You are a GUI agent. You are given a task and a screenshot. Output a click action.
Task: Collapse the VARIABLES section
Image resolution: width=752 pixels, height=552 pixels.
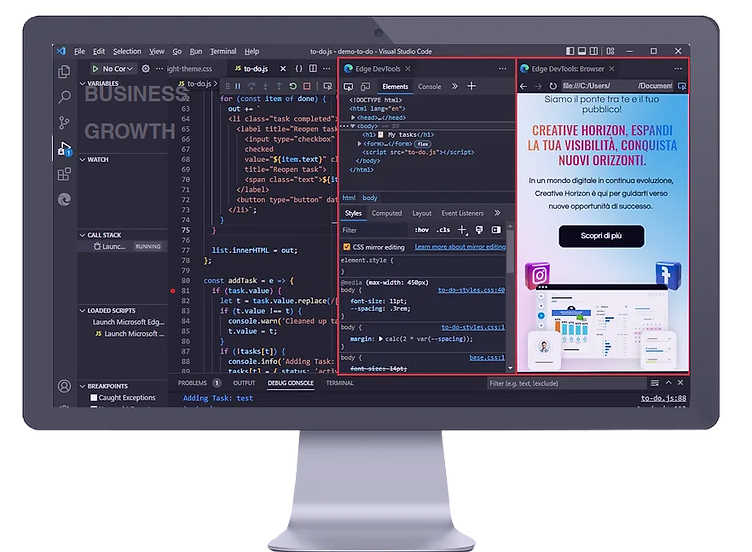click(82, 83)
